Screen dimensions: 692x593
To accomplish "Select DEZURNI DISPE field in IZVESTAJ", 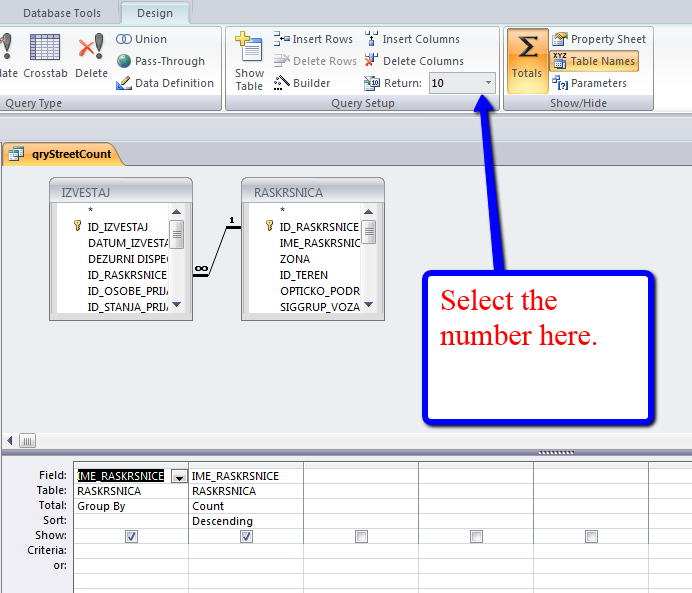I will click(x=128, y=259).
